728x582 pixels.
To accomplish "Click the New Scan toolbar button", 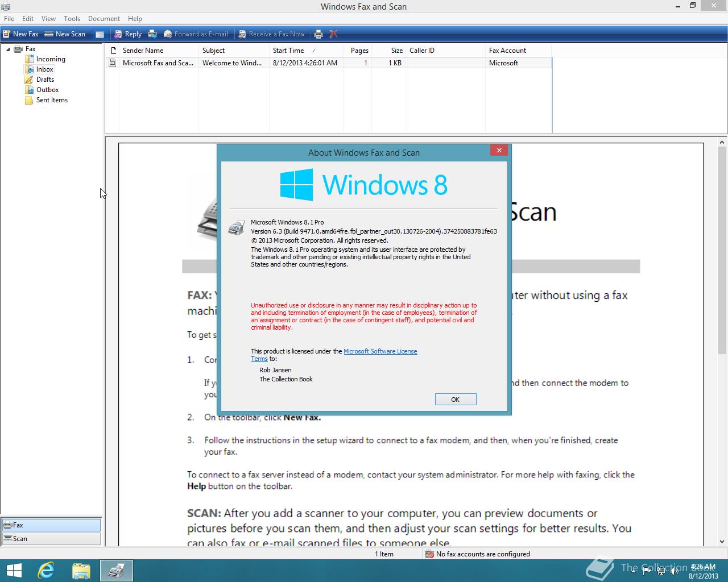I will [65, 34].
